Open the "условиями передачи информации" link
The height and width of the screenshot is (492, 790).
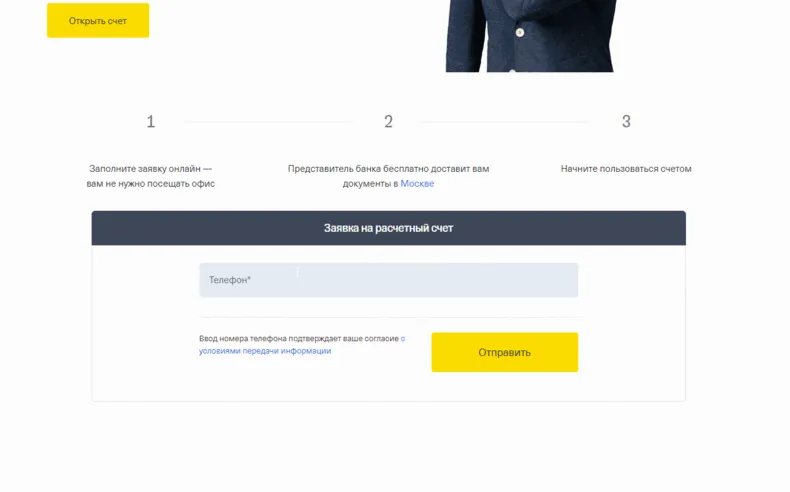tap(265, 351)
